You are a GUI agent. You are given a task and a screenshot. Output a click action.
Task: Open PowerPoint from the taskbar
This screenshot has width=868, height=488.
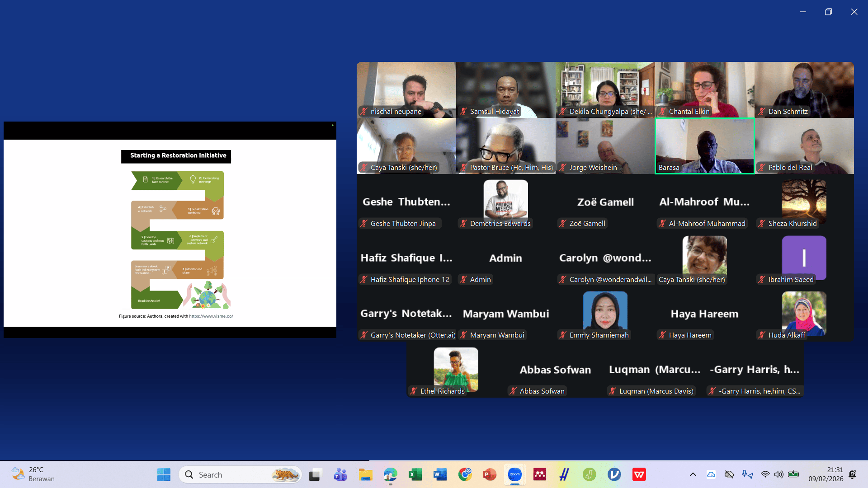pyautogui.click(x=489, y=474)
